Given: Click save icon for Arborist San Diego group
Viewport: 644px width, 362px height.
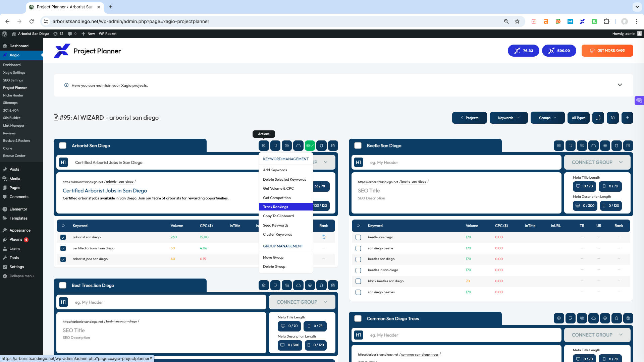Looking at the screenshot, I should (x=333, y=145).
